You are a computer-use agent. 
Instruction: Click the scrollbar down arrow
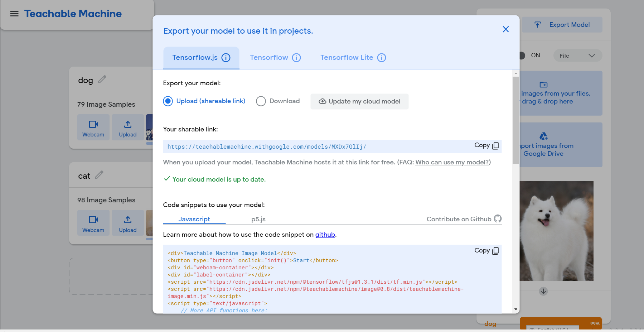point(515,309)
